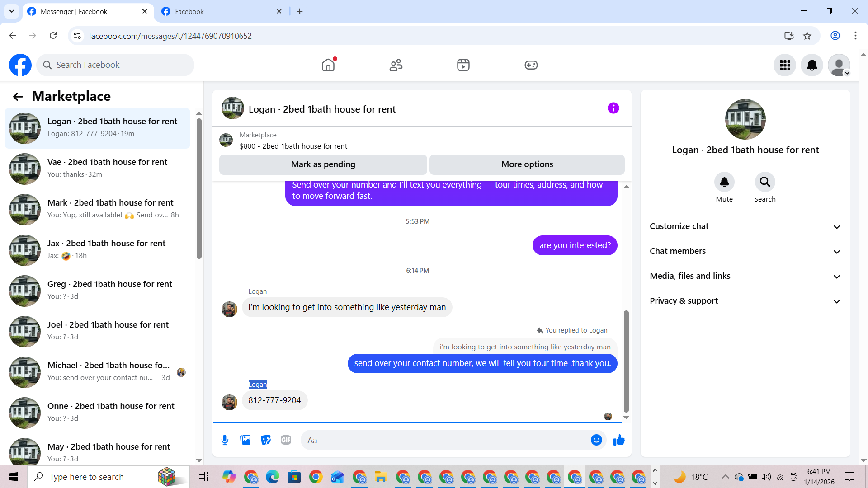Expand Privacy & support section

745,301
